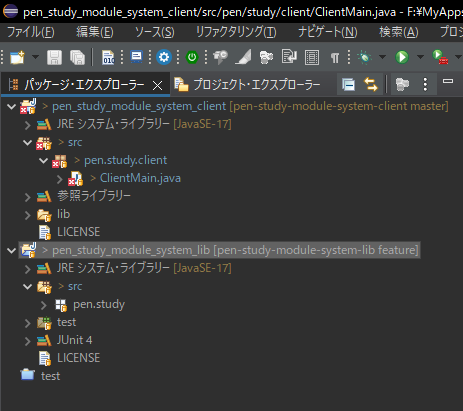Collapse the pen_study_module_system_lib project

[x=12, y=250]
